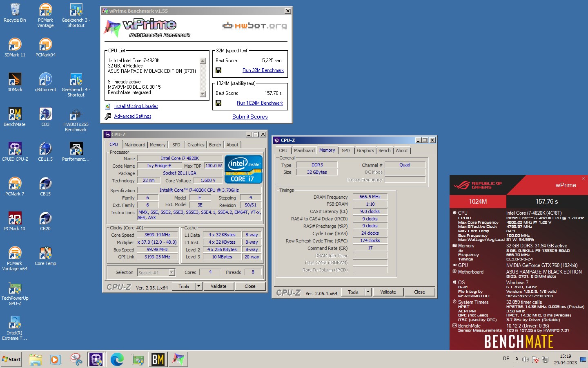Open the Windows Explorer taskbar icon

pos(36,359)
